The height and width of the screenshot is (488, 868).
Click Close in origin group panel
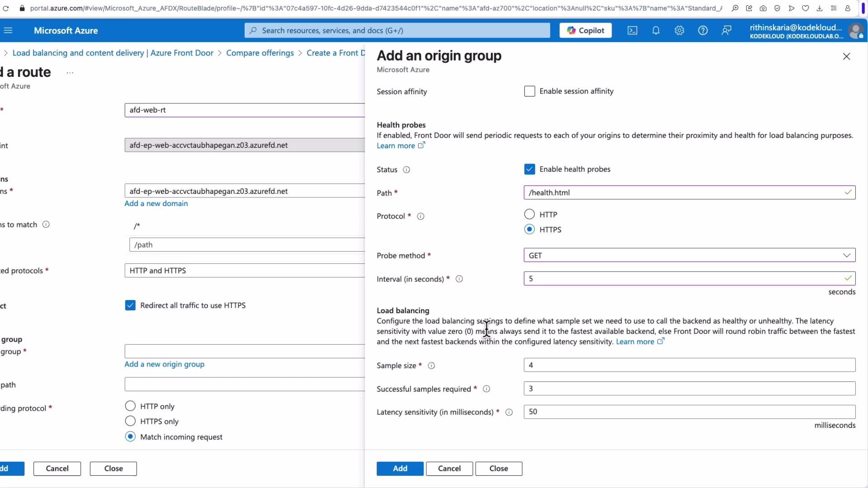pyautogui.click(x=499, y=469)
